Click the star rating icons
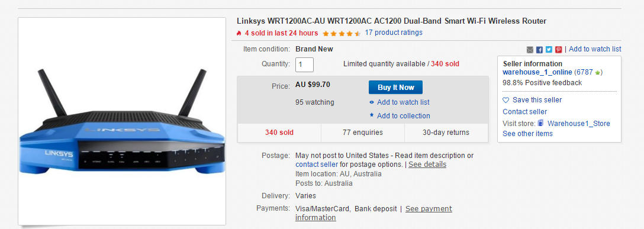The image size is (644, 229). tap(342, 33)
